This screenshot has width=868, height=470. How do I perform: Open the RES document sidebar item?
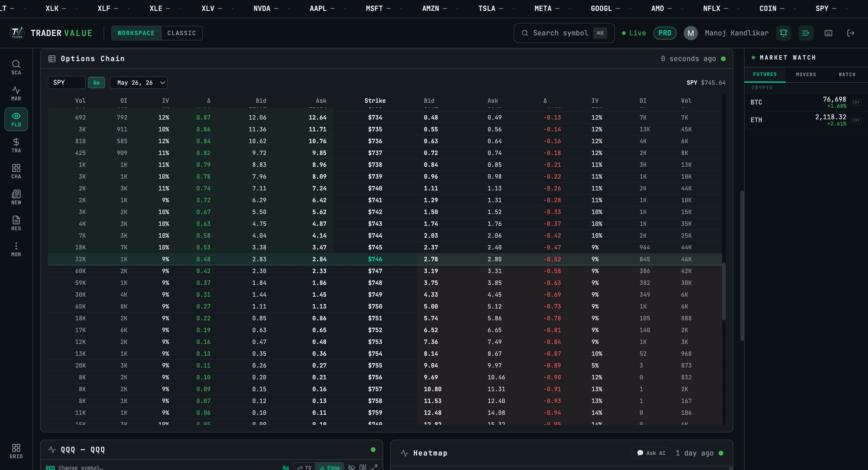coord(16,223)
